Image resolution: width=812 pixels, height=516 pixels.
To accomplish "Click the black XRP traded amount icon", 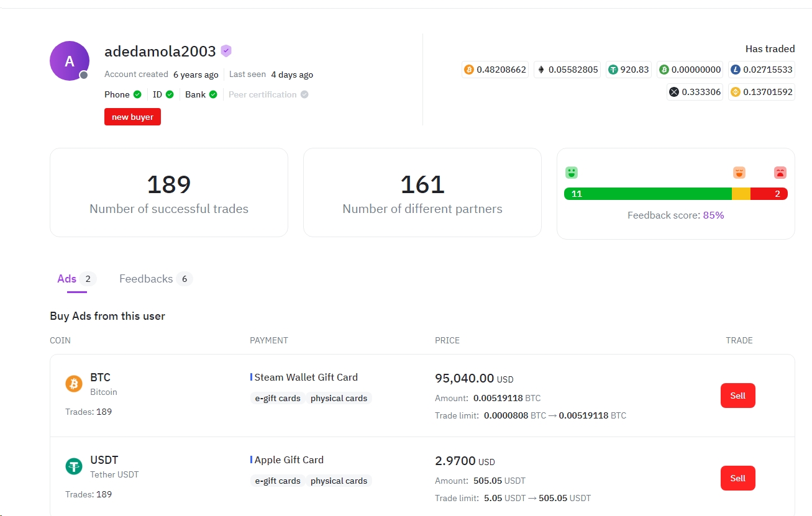I will click(674, 92).
